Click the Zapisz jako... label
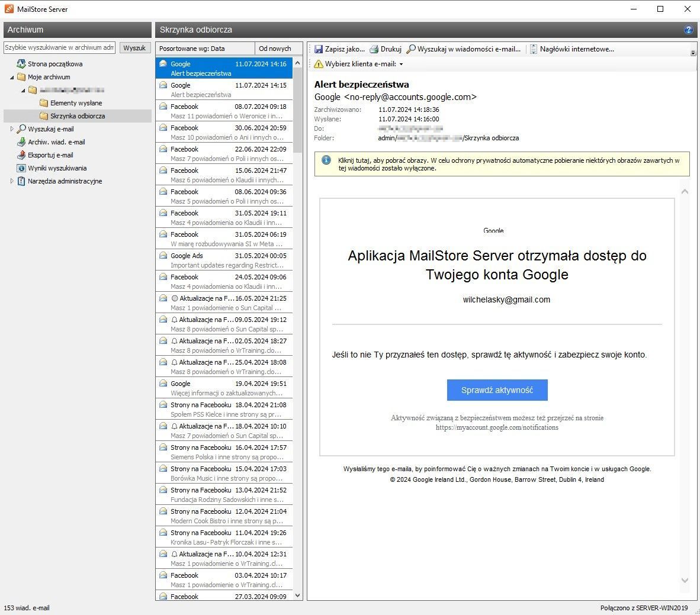Image resolution: width=700 pixels, height=615 pixels. click(345, 49)
